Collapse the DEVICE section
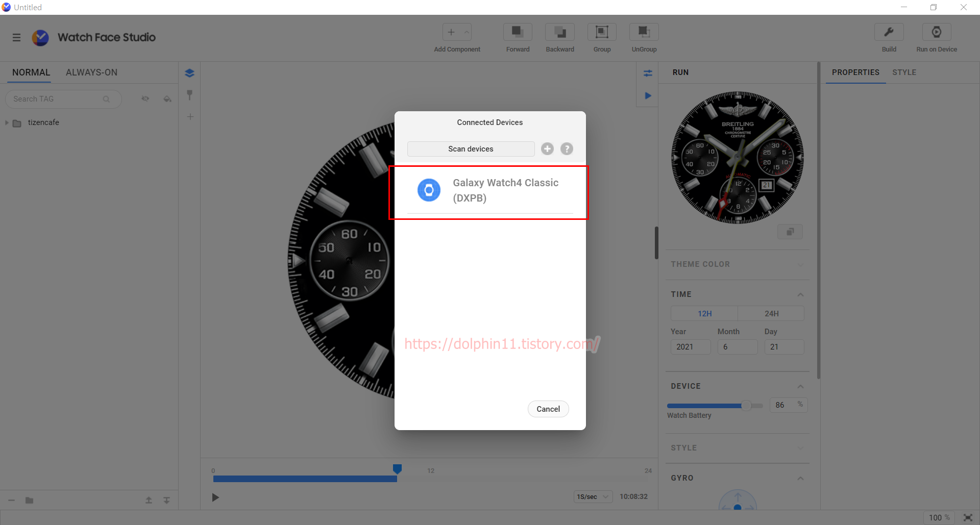This screenshot has width=980, height=525. pos(800,386)
